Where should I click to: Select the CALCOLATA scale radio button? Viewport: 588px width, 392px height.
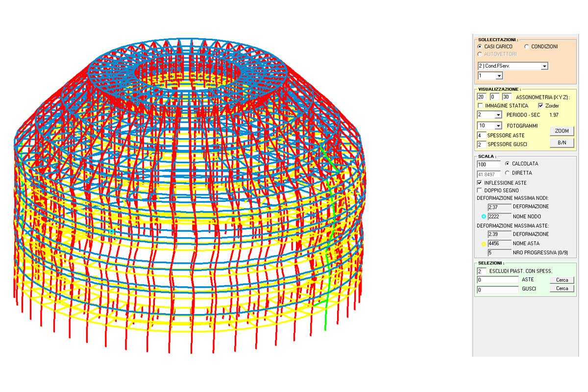[x=507, y=164]
